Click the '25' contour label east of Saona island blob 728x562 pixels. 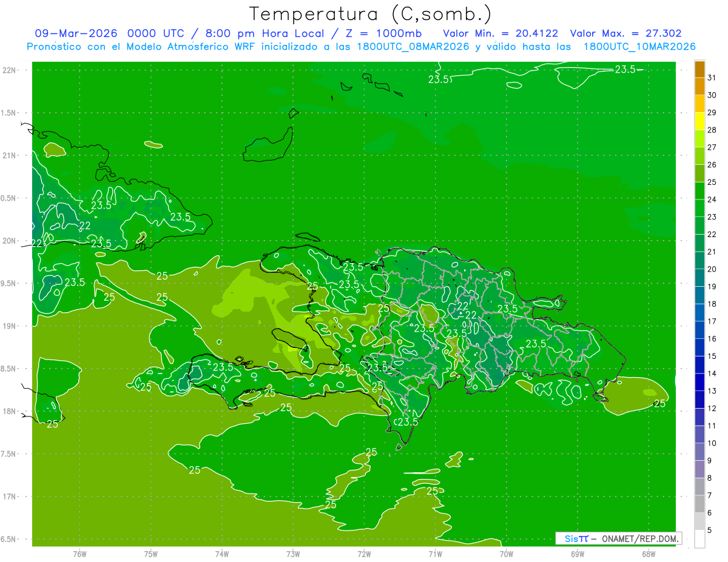[x=660, y=404]
